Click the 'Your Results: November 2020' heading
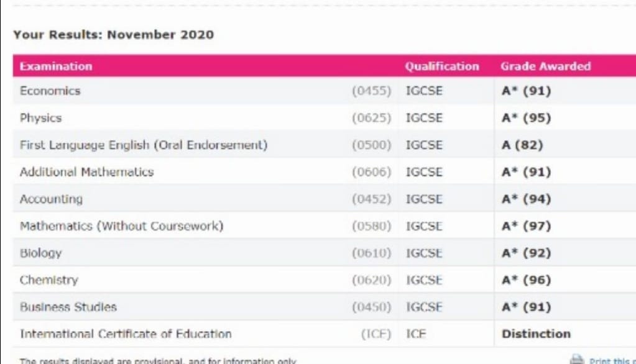Viewport: 636px width, 364px height. [113, 35]
